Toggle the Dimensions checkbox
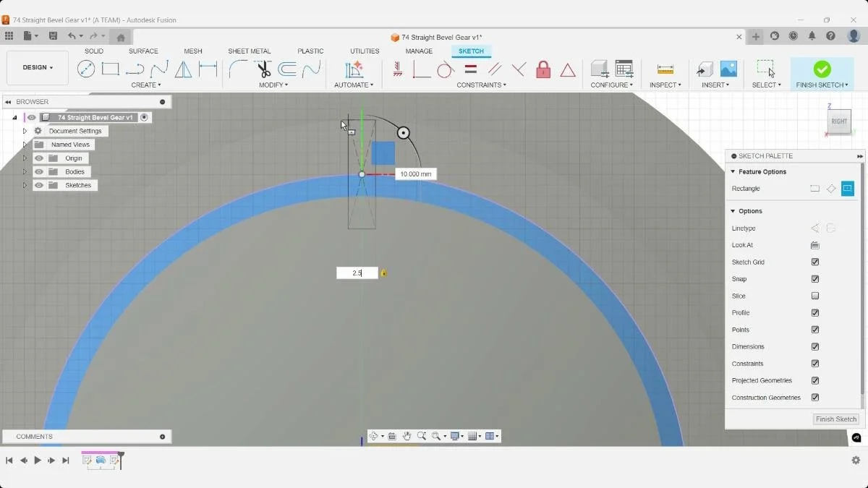The width and height of the screenshot is (868, 488). 815,347
